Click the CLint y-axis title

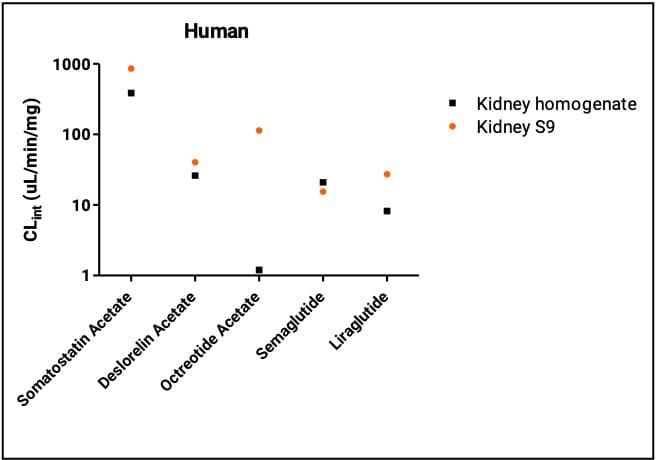tap(34, 168)
